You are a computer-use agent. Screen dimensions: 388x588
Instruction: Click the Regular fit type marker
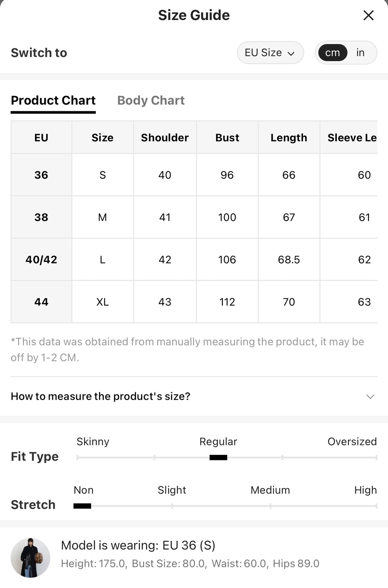click(218, 457)
